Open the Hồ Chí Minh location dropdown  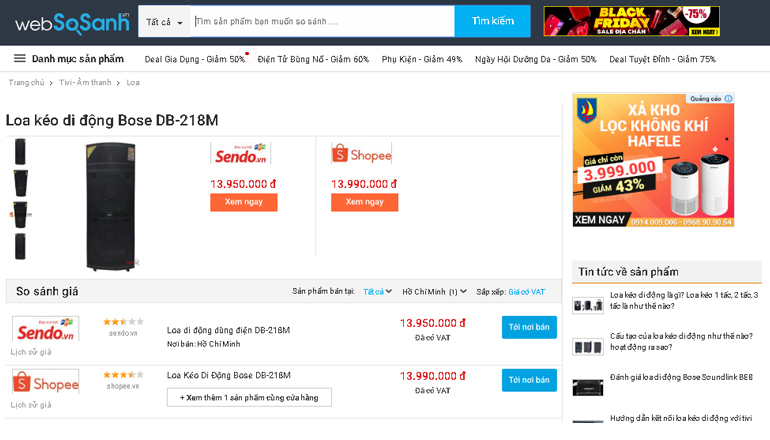click(x=434, y=292)
